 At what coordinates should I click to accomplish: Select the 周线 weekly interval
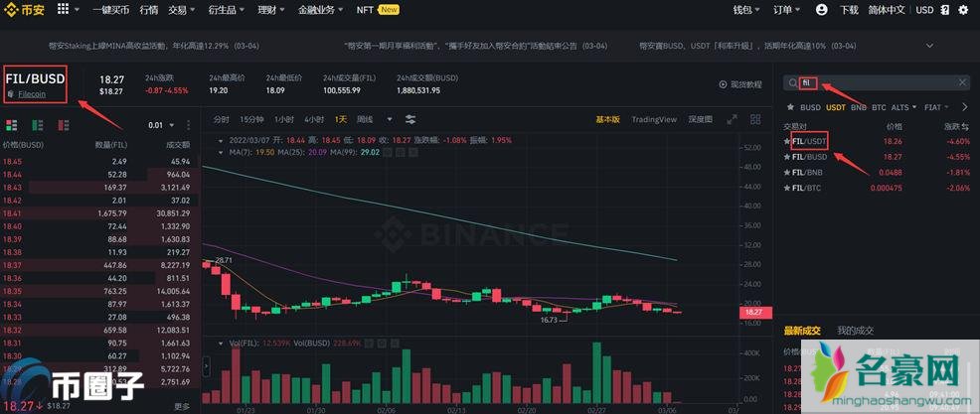365,119
